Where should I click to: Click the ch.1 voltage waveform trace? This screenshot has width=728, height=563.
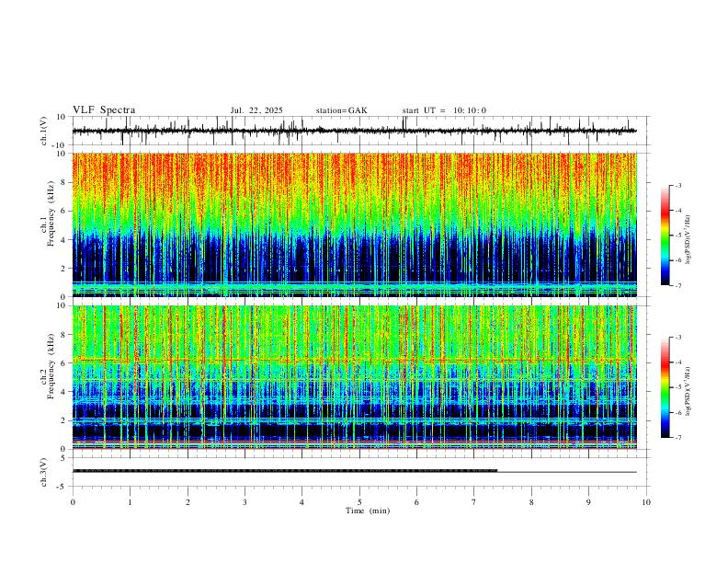coord(354,131)
